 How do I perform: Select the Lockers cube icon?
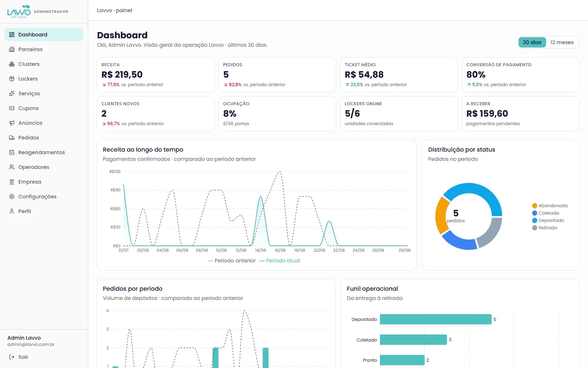click(12, 79)
